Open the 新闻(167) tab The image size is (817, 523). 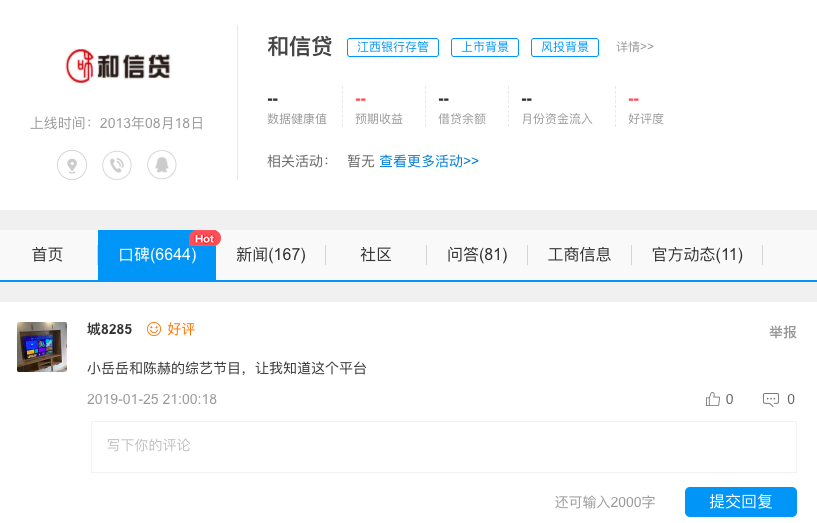(270, 255)
